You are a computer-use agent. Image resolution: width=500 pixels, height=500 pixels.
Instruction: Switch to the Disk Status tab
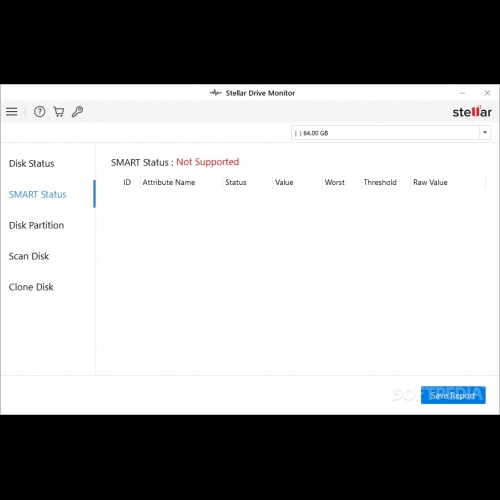coord(31,164)
